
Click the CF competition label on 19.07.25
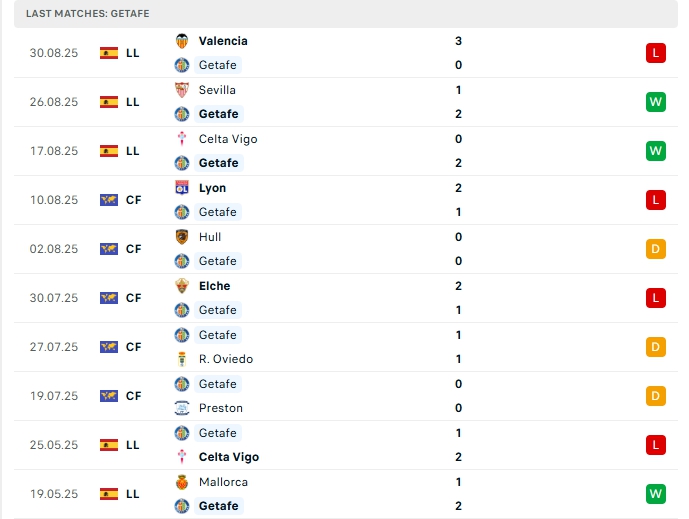(x=134, y=396)
